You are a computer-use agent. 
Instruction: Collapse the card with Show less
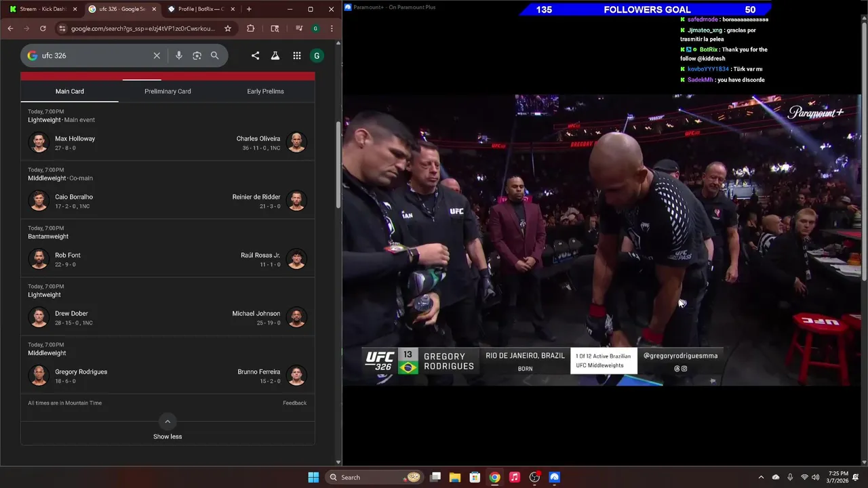167,436
